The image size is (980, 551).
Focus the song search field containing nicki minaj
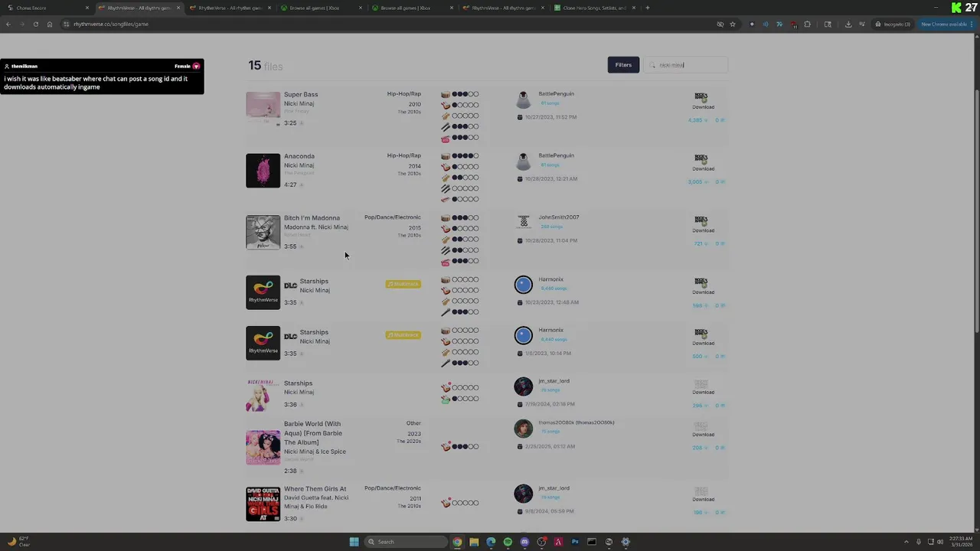point(685,65)
